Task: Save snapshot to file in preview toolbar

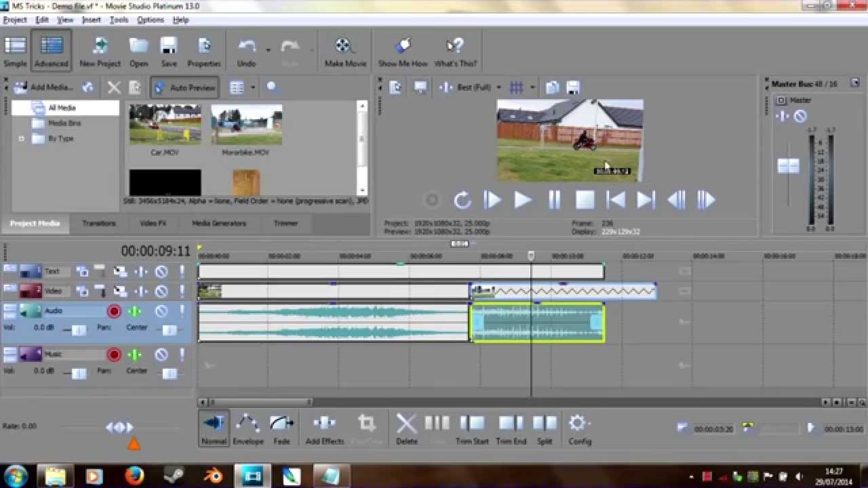Action: coord(573,87)
